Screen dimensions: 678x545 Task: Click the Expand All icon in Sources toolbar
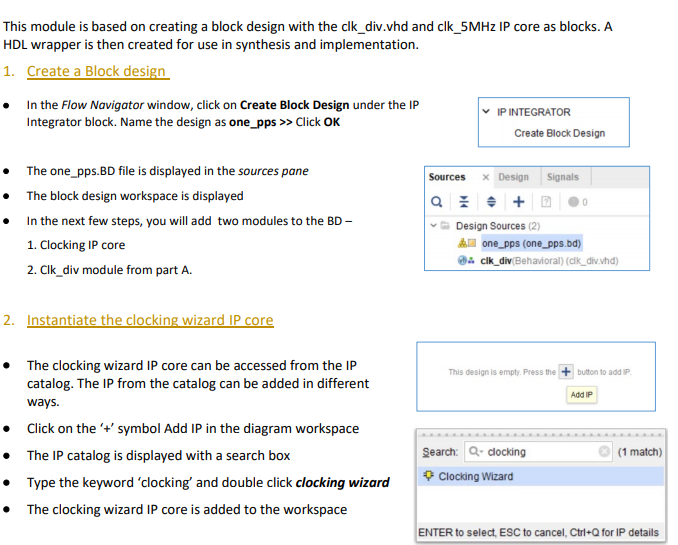click(491, 202)
